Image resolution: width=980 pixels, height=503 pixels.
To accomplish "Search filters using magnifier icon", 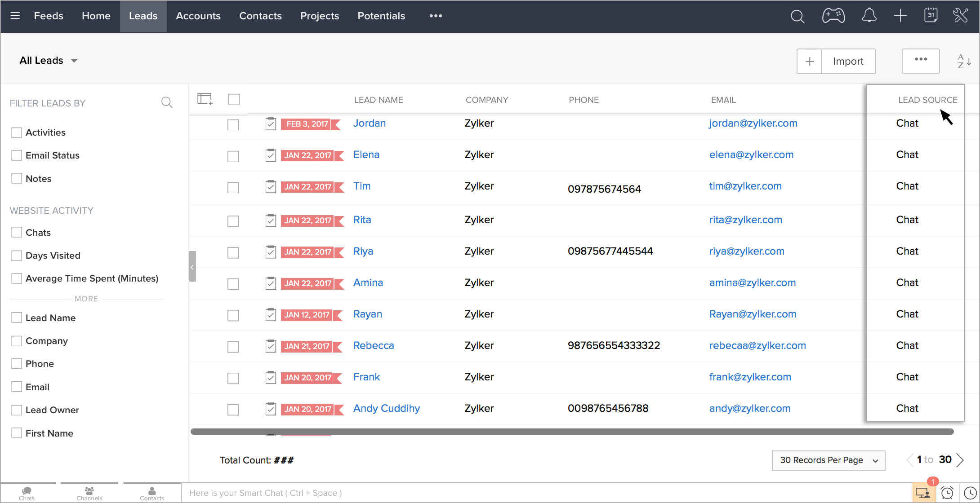I will (167, 103).
